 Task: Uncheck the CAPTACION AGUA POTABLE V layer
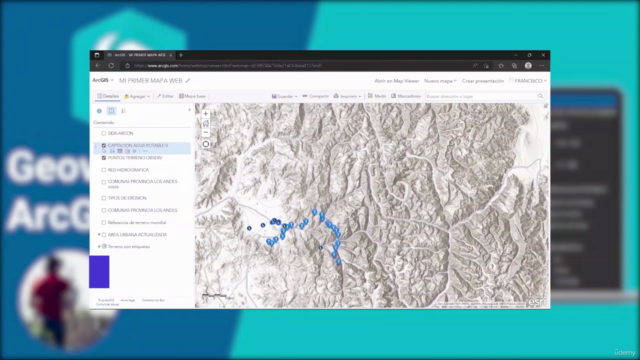(104, 145)
